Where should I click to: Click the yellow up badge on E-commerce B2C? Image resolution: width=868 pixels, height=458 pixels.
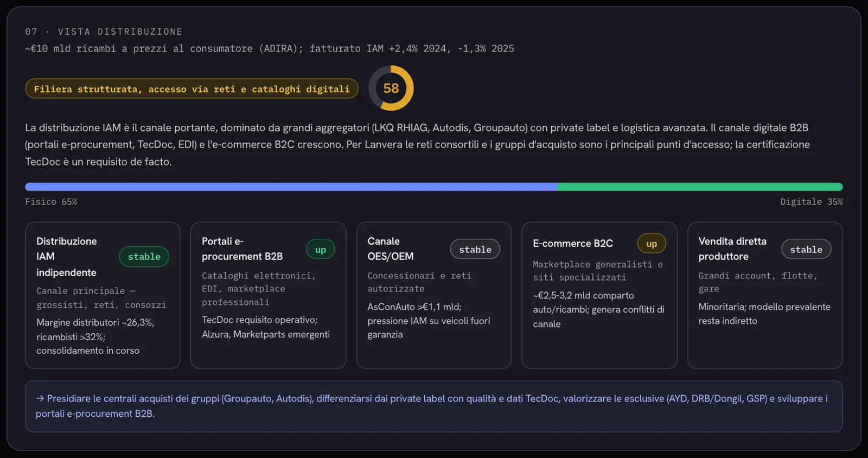[652, 244]
